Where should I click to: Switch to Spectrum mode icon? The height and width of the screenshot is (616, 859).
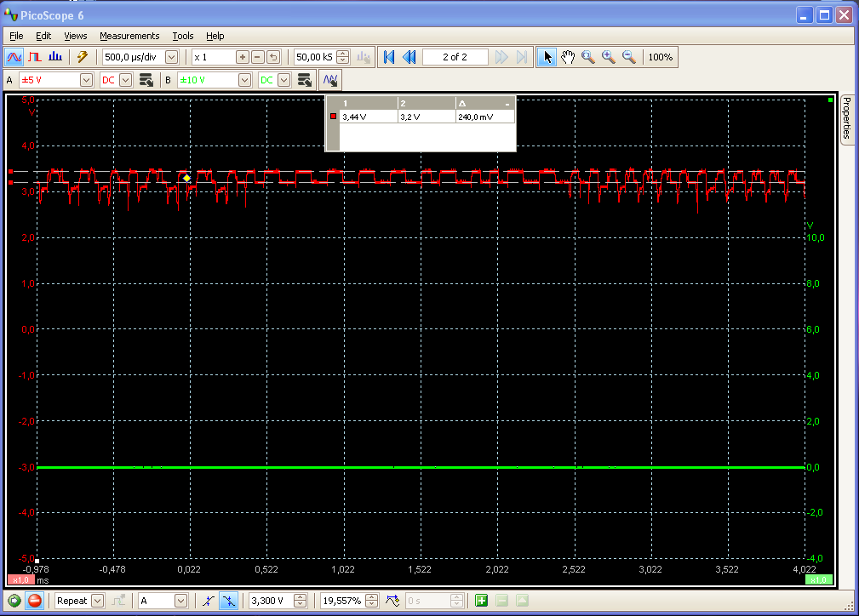coord(55,57)
